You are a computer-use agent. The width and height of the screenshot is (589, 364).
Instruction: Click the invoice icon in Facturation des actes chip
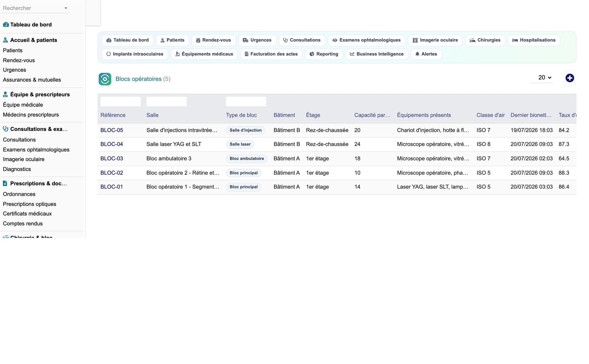pyautogui.click(x=247, y=54)
